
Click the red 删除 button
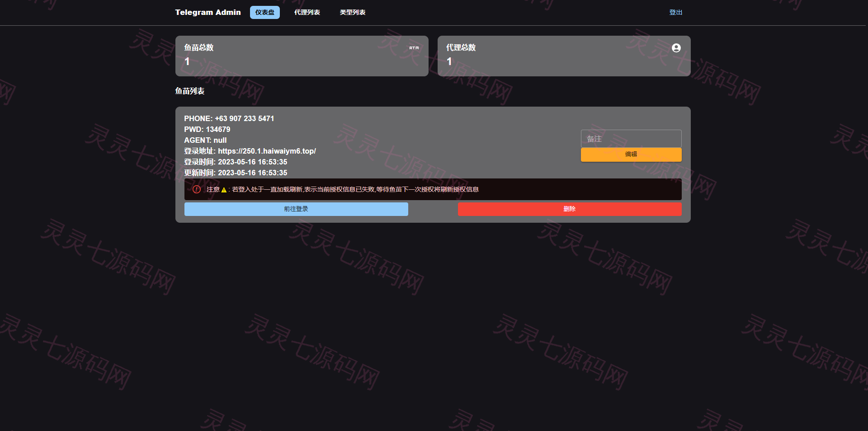coord(570,209)
